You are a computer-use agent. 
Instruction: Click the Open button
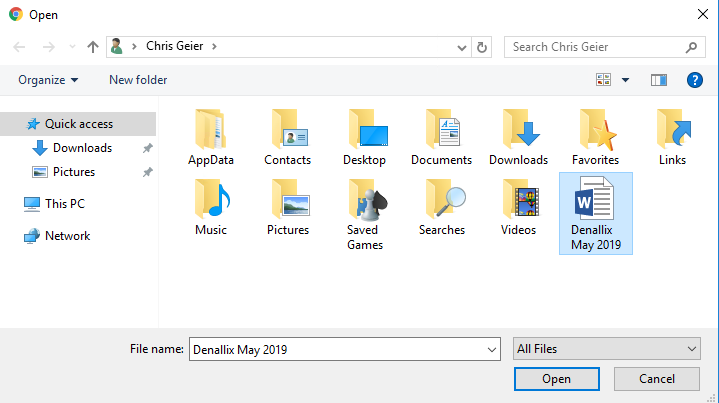pyautogui.click(x=557, y=379)
